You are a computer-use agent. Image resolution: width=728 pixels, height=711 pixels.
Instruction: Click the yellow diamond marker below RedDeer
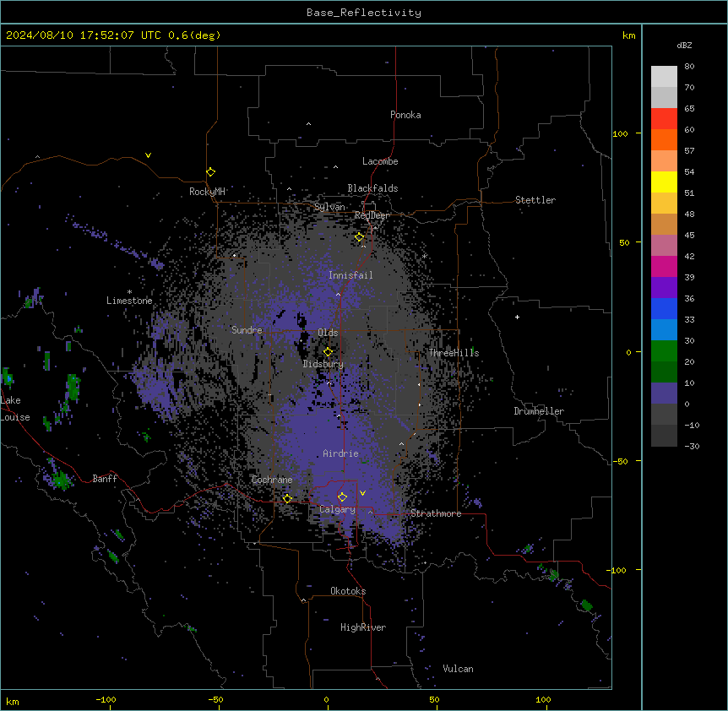coord(360,237)
